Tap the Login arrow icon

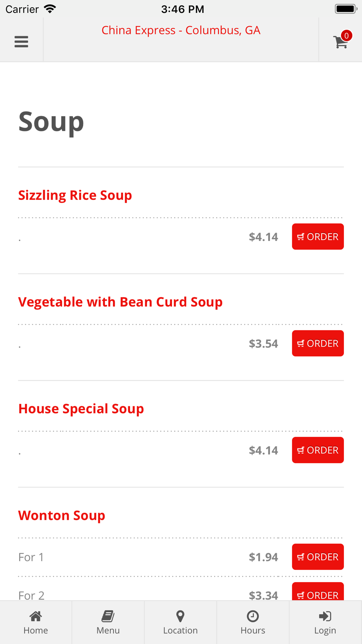pyautogui.click(x=325, y=616)
